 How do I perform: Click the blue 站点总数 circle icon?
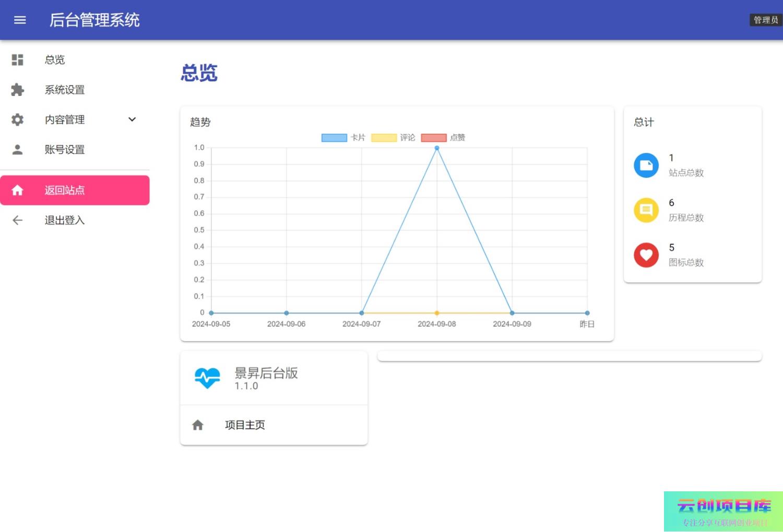(646, 165)
